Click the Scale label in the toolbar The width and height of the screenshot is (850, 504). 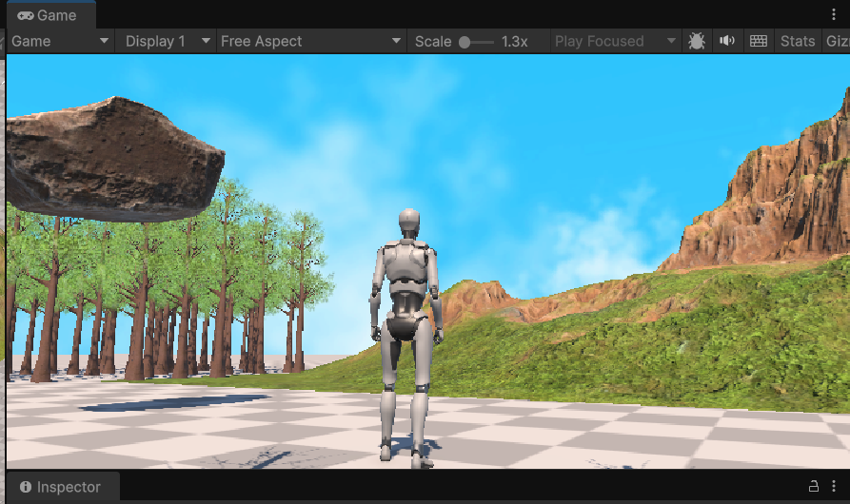pyautogui.click(x=433, y=41)
